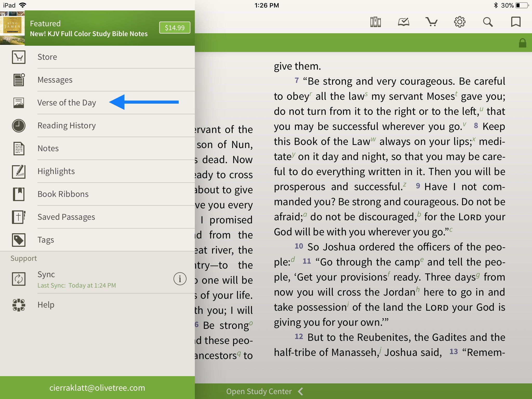Tap the Help lifebuoy icon
Image resolution: width=532 pixels, height=399 pixels.
(x=19, y=305)
